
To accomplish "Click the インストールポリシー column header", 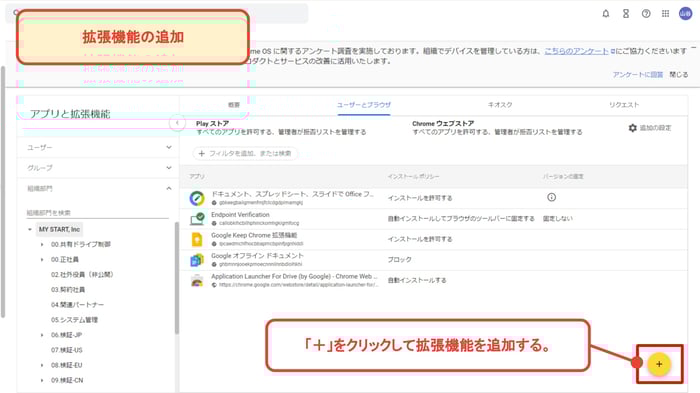I will 413,176.
